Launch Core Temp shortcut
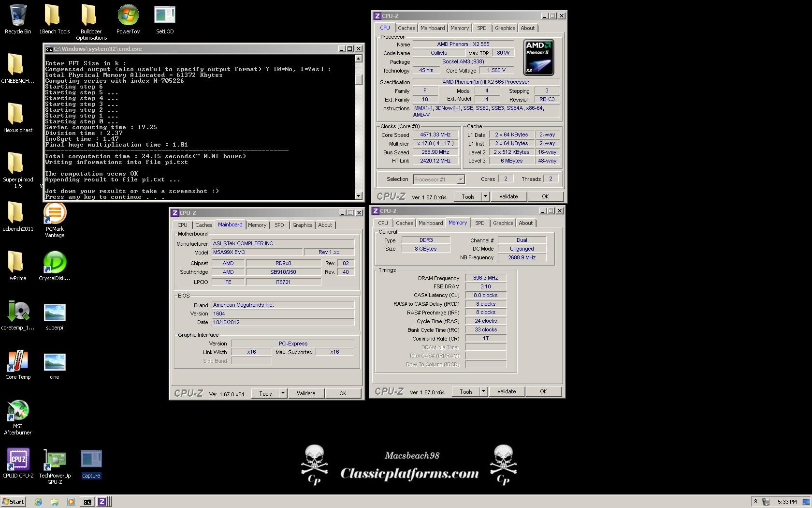Screen dimensions: 812x508 click(x=18, y=365)
